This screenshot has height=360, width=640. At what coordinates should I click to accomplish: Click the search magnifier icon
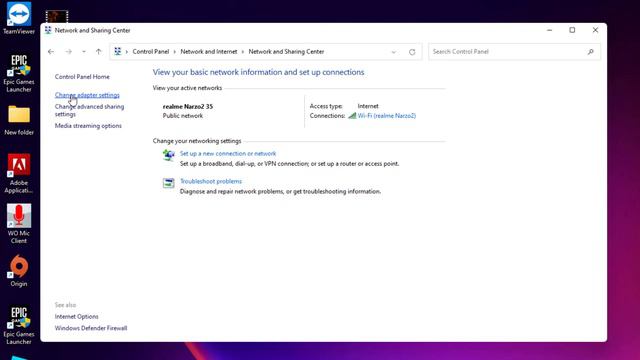pos(590,52)
